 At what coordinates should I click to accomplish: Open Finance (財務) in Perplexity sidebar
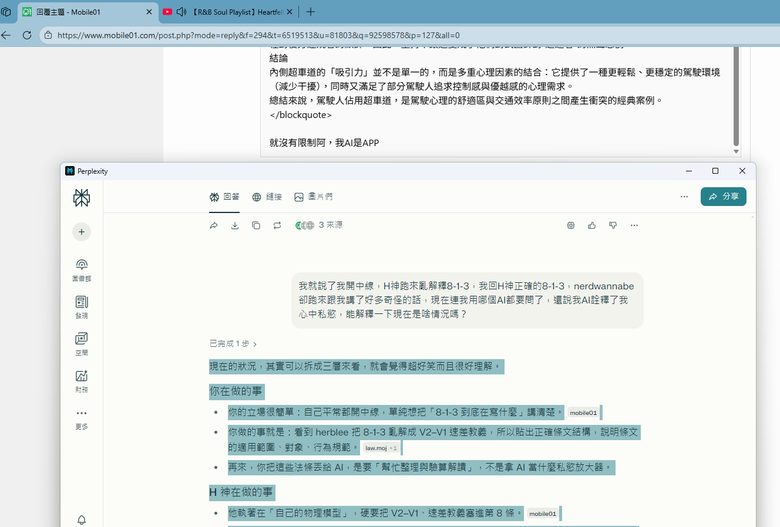click(82, 381)
